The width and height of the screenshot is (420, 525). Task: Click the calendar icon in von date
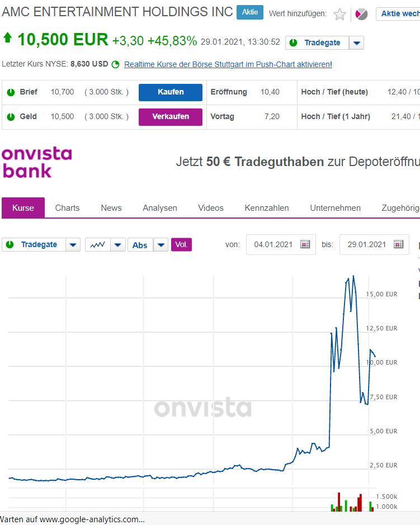[x=305, y=244]
